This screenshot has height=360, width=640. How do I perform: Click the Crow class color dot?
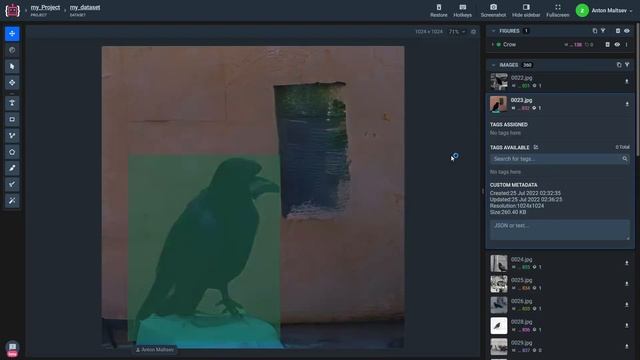[499, 44]
